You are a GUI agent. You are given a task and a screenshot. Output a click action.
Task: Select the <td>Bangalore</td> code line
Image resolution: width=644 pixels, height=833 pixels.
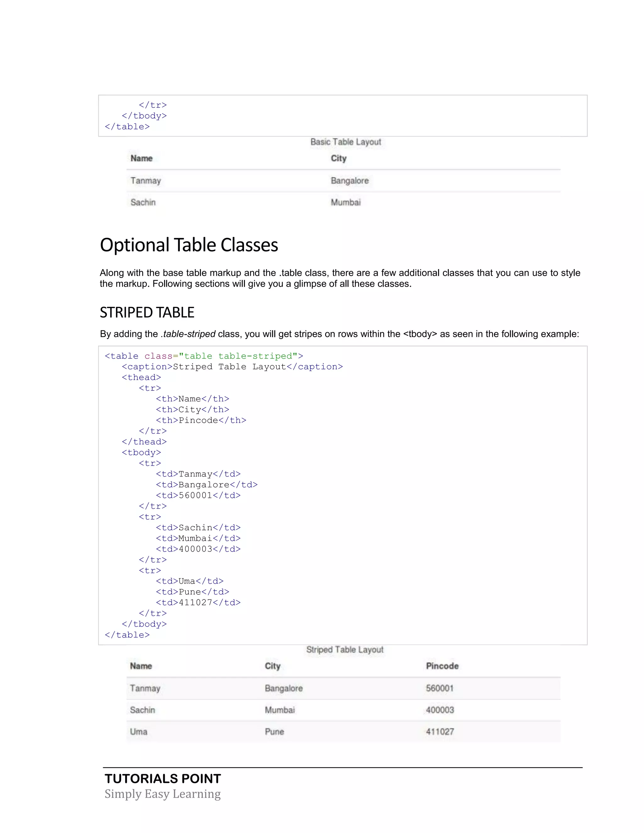click(207, 485)
